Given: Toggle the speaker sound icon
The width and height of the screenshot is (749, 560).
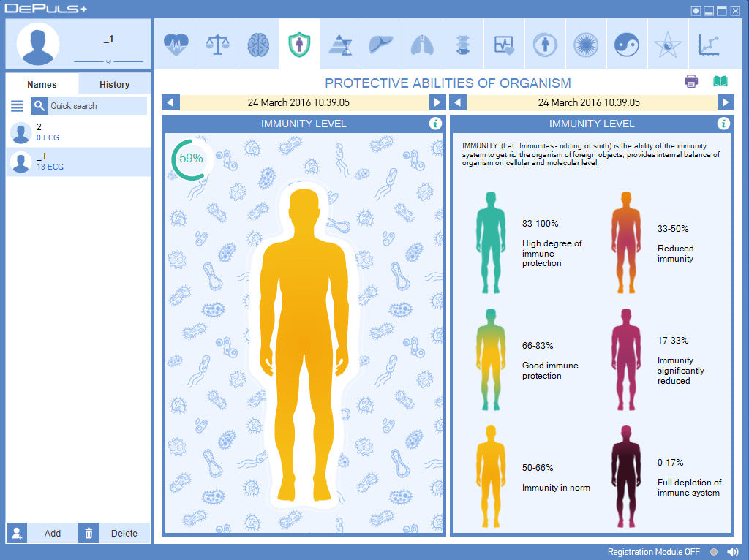Looking at the screenshot, I should click(x=731, y=552).
